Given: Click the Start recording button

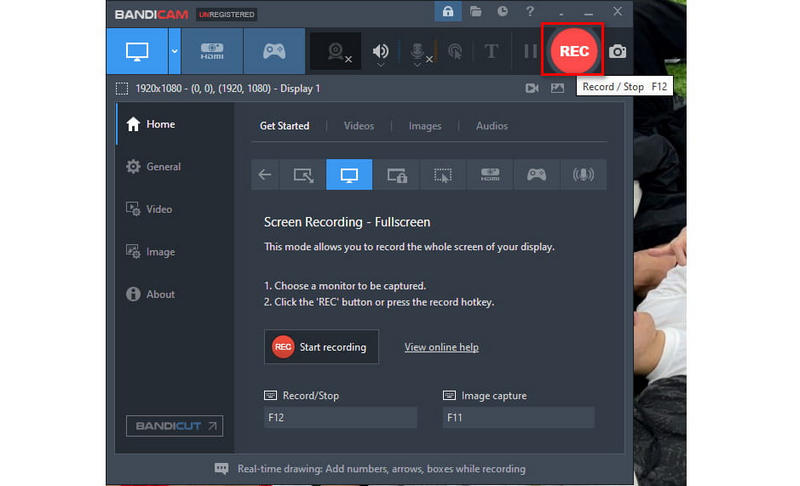Looking at the screenshot, I should point(321,347).
